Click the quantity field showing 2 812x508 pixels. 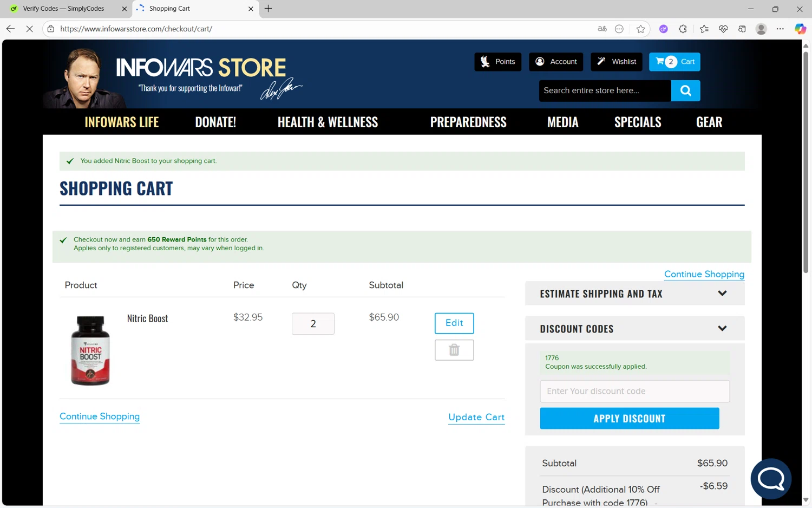click(x=313, y=324)
